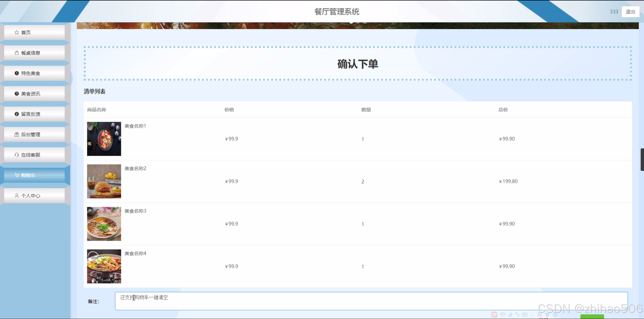644x319 pixels.
Task: Click the moon icon in IME toolbar
Action: 510,314
